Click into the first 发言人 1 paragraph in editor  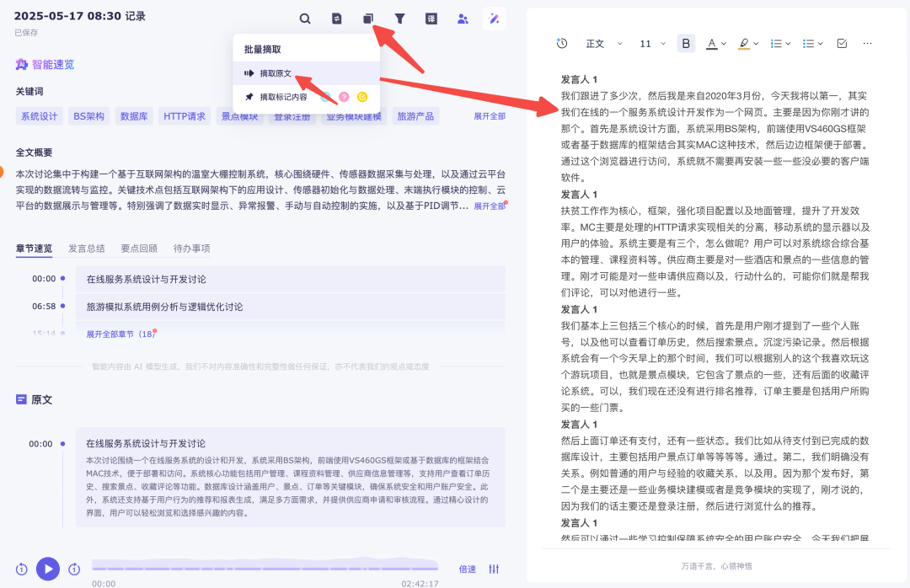[715, 136]
